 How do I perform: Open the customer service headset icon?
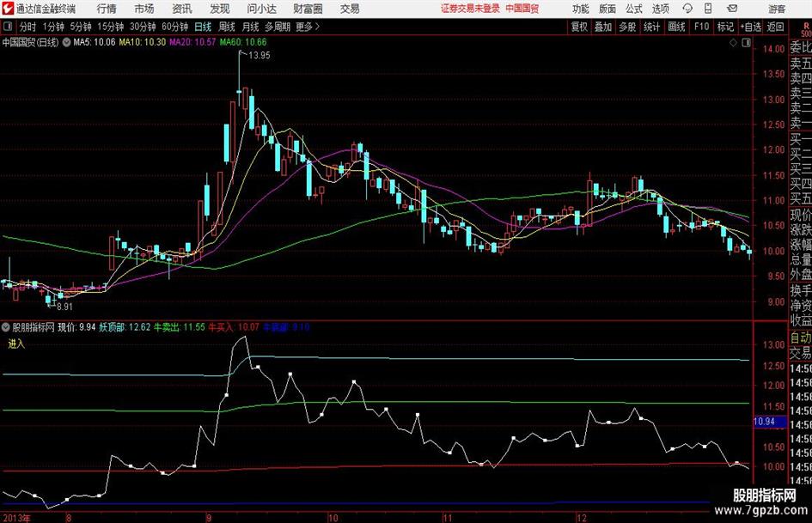click(x=687, y=9)
